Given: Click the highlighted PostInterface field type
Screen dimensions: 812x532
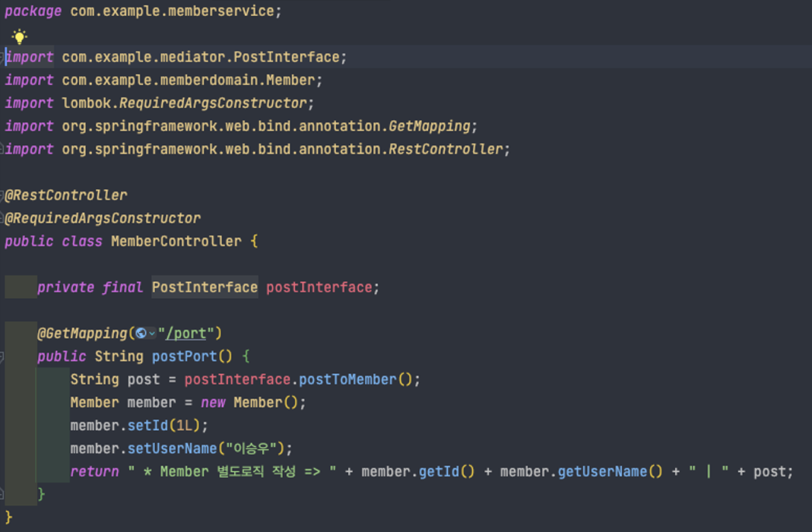Looking at the screenshot, I should coord(205,287).
